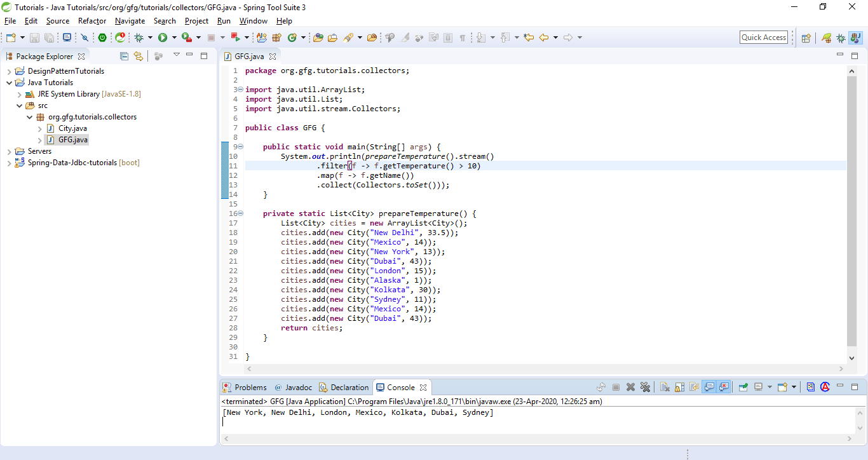Click Remove All Terminated Launches icon
Viewport: 868px width, 460px height.
pos(646,387)
